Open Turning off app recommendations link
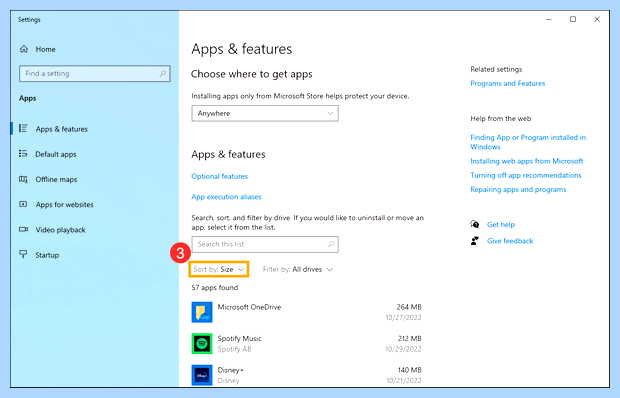 (526, 175)
